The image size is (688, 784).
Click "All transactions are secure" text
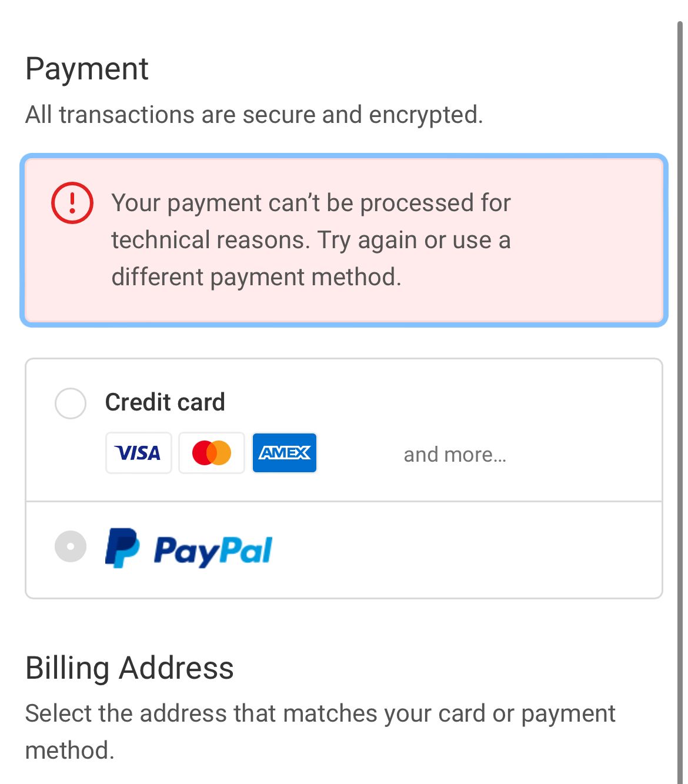click(x=254, y=115)
